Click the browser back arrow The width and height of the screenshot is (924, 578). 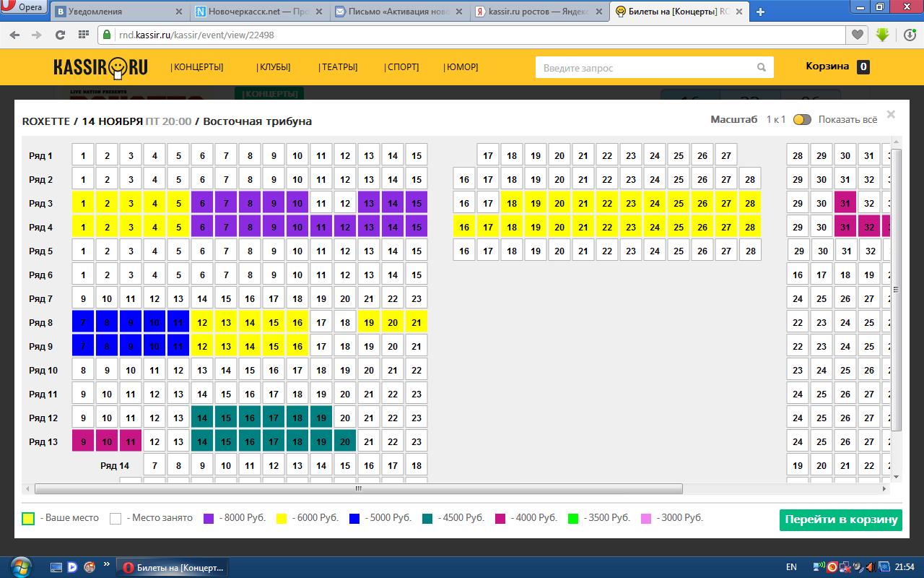[x=16, y=35]
